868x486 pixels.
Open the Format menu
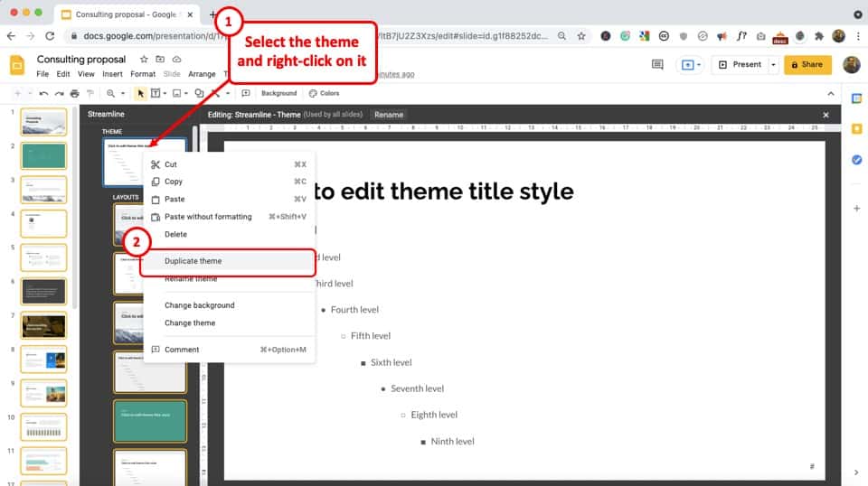pyautogui.click(x=143, y=74)
